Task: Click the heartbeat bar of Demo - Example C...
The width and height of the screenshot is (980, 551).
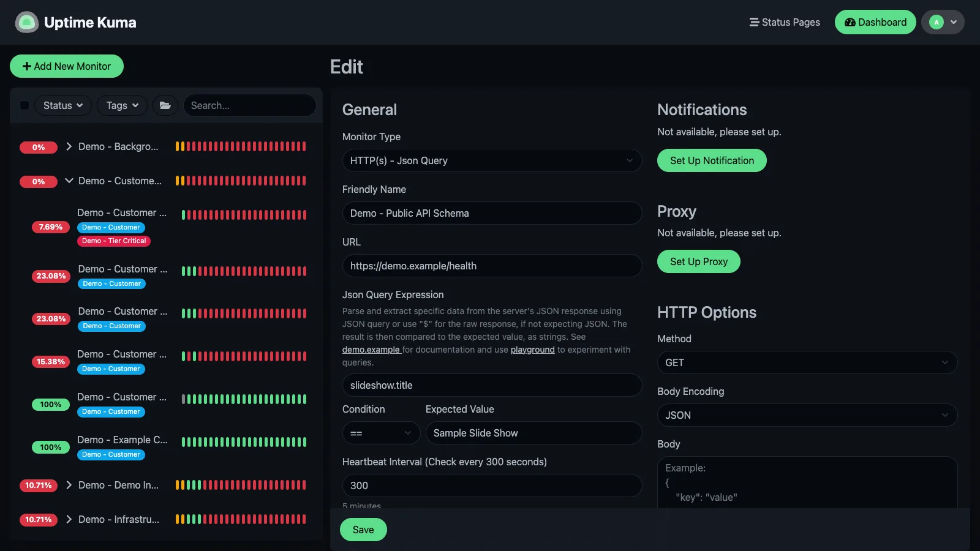Action: tap(244, 442)
